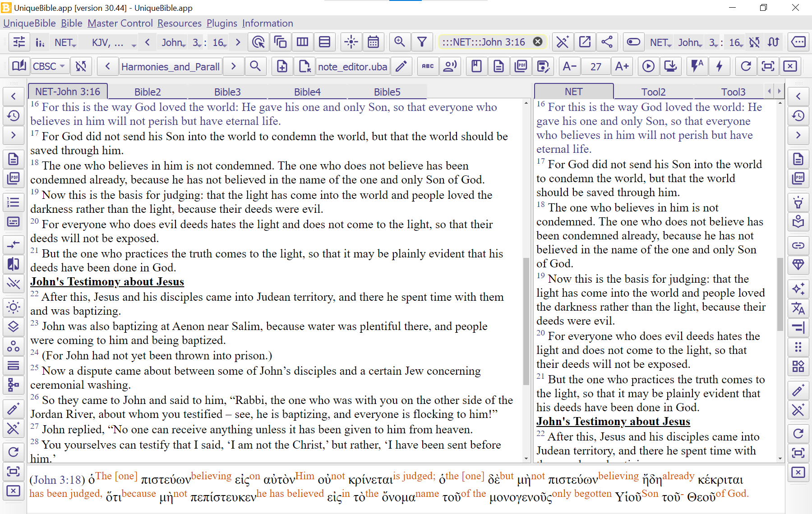Switch to the stacked rows layout icon

click(x=325, y=42)
